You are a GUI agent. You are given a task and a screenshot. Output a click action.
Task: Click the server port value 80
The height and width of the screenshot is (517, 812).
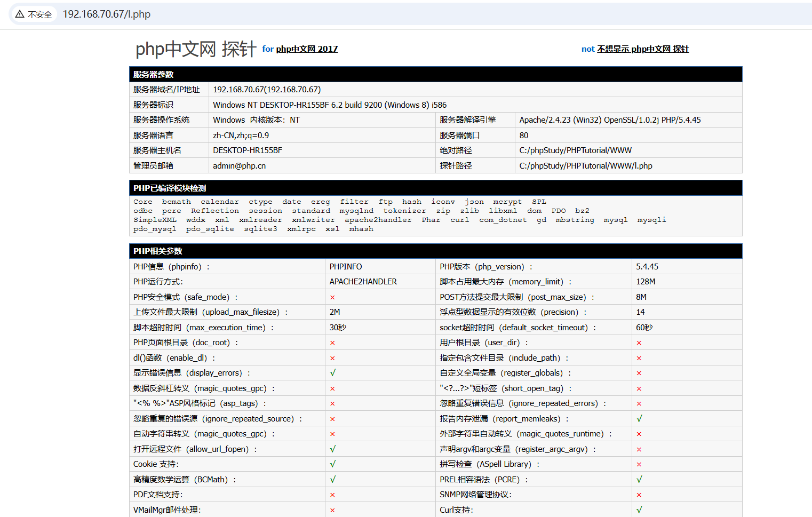pyautogui.click(x=524, y=136)
